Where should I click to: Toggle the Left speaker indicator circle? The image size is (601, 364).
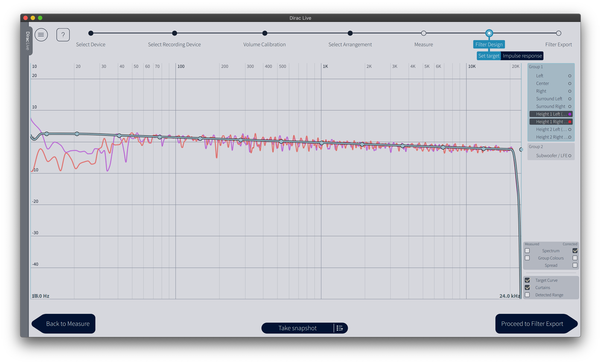pos(570,76)
